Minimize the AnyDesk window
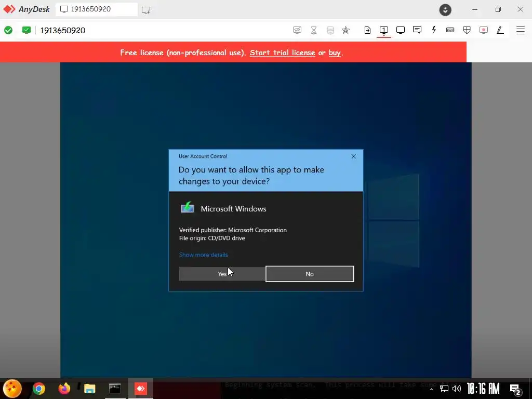532x399 pixels. pos(475,9)
